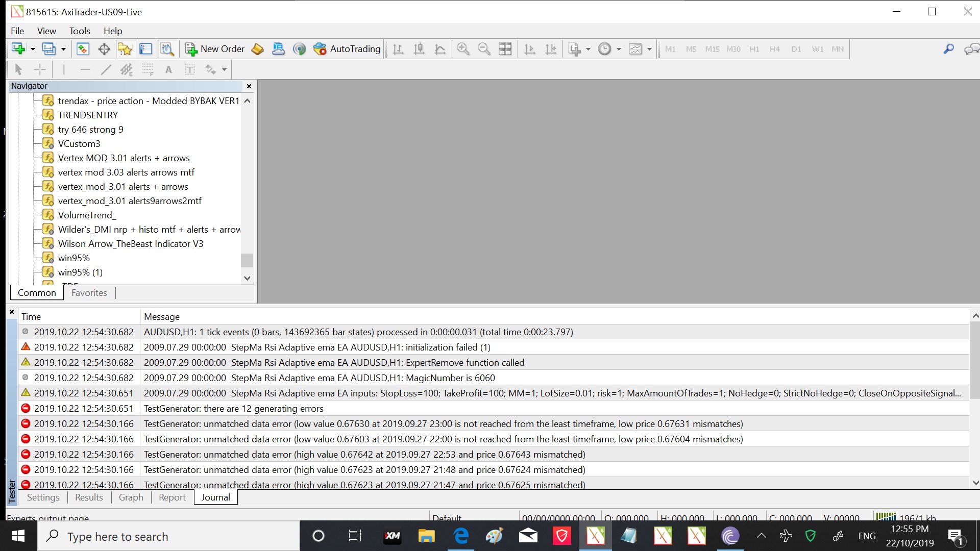Select the TRENDSENTRY indicator in Navigator
The image size is (980, 551).
coord(88,115)
